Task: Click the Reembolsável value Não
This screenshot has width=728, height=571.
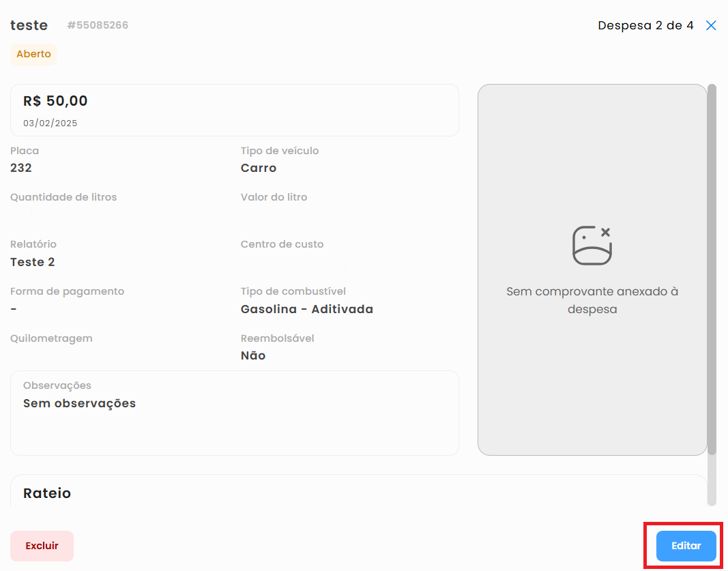Action: 253,355
